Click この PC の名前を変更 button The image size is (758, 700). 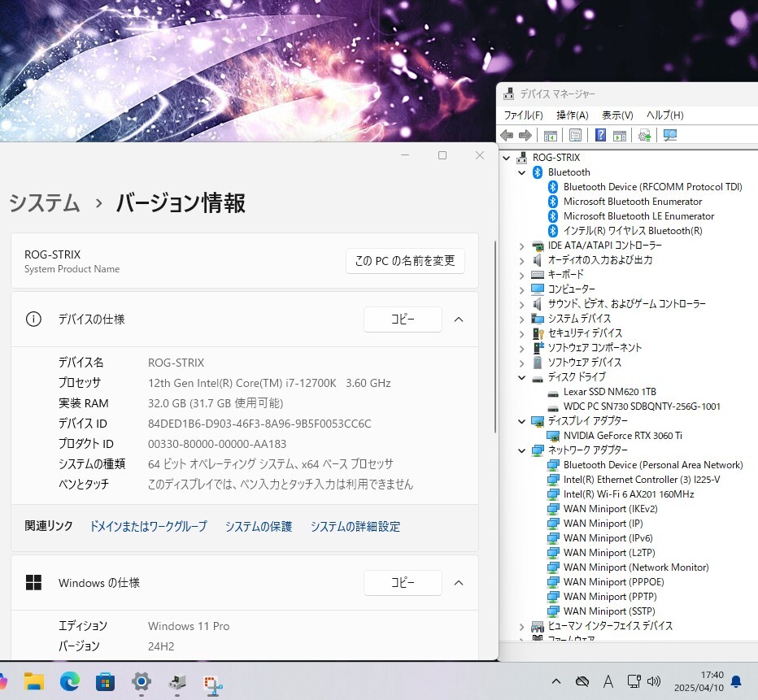405,261
